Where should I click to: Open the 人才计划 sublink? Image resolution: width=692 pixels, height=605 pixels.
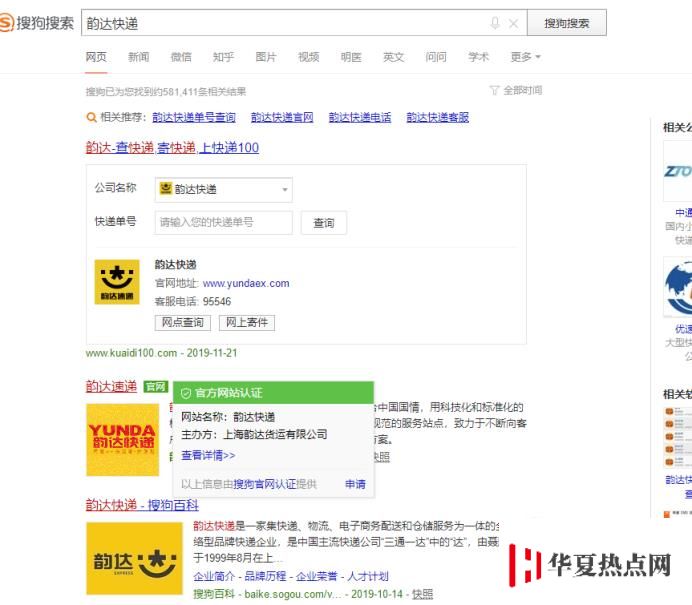[x=368, y=576]
